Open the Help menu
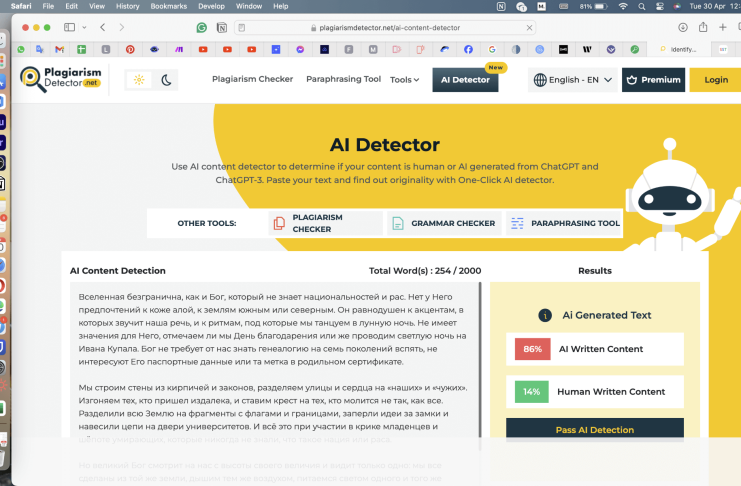The width and height of the screenshot is (741, 486). pyautogui.click(x=280, y=6)
